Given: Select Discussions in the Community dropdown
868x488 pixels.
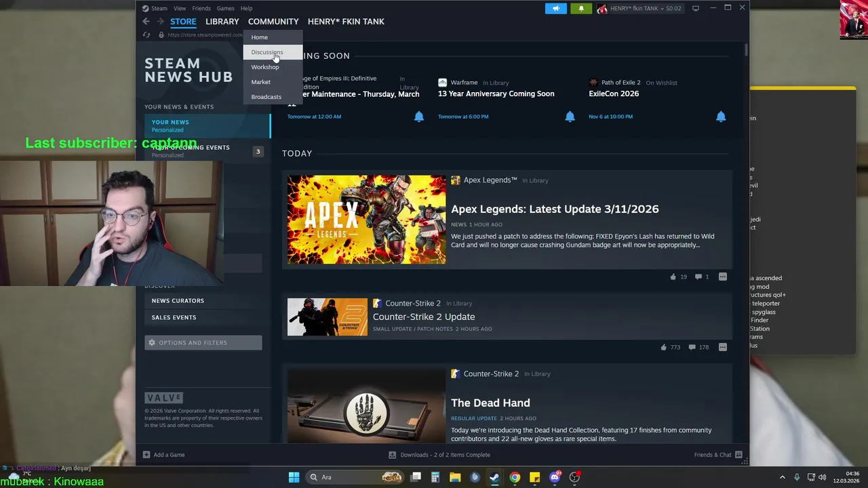Looking at the screenshot, I should [x=273, y=52].
